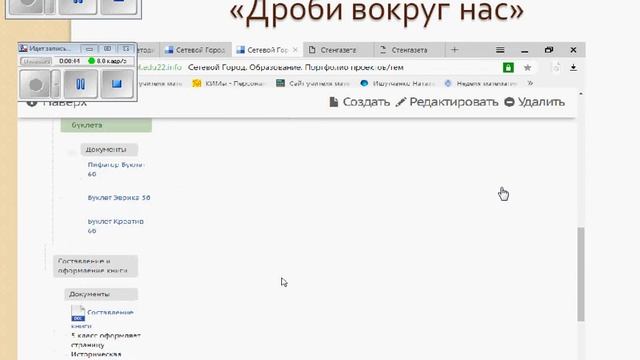Minimize the recorder widget window
This screenshot has width=640, height=360.
(89, 49)
